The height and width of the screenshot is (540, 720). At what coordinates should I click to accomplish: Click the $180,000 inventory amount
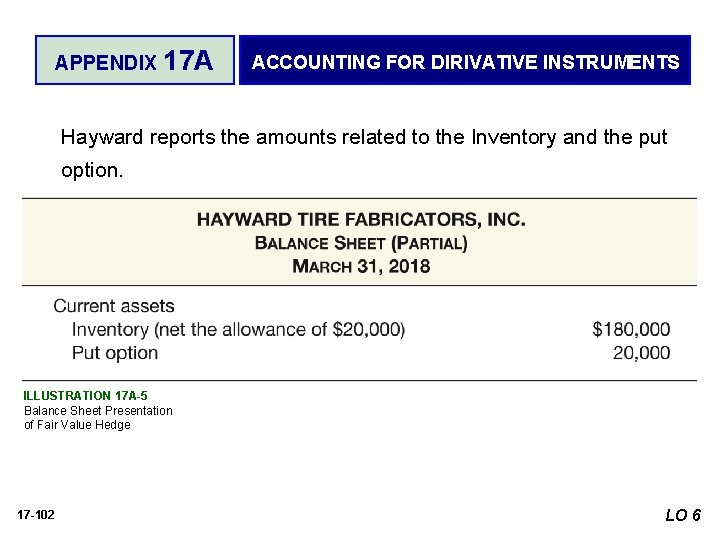pos(631,329)
